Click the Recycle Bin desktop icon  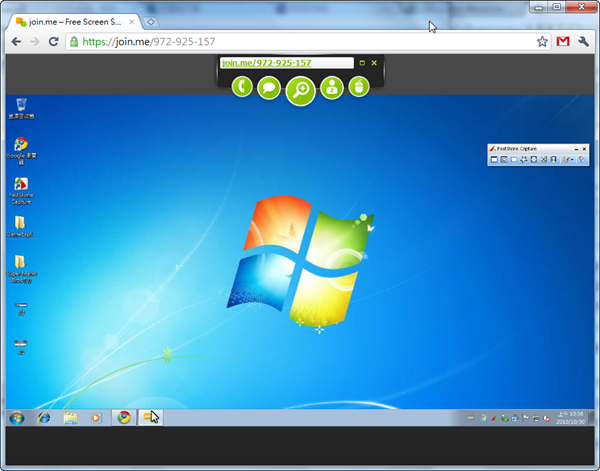pos(21,104)
